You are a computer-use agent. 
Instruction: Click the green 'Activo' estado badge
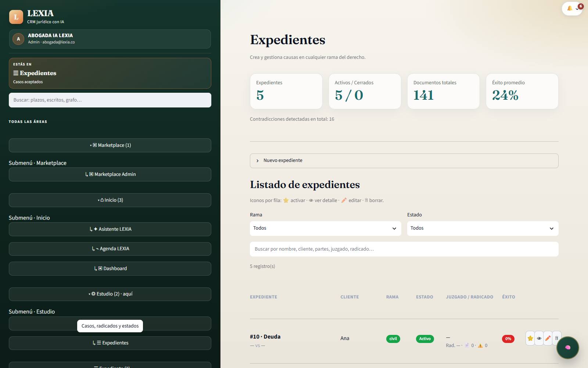(425, 339)
